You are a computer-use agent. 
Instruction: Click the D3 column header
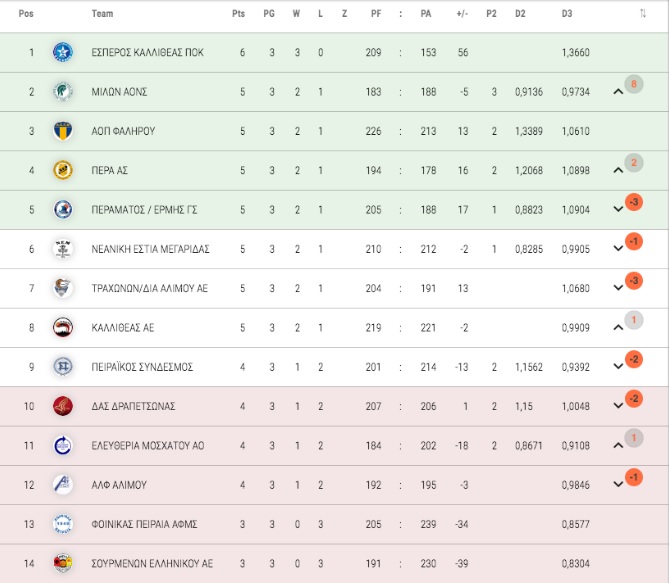(567, 14)
